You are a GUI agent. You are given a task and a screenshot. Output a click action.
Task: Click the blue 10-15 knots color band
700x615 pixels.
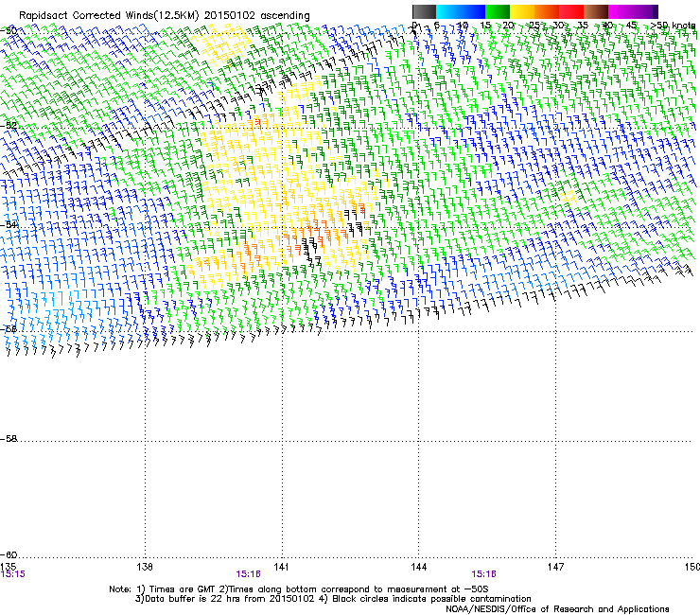tap(473, 11)
